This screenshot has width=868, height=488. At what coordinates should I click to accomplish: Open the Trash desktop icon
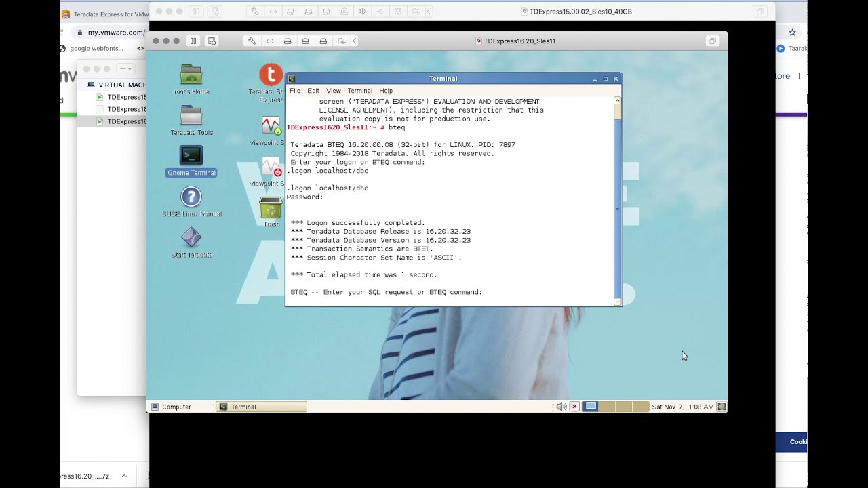[x=271, y=212]
